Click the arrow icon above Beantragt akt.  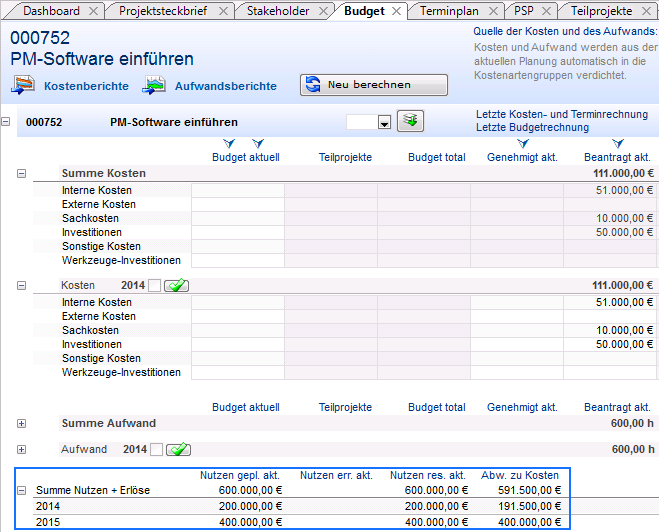[618, 144]
